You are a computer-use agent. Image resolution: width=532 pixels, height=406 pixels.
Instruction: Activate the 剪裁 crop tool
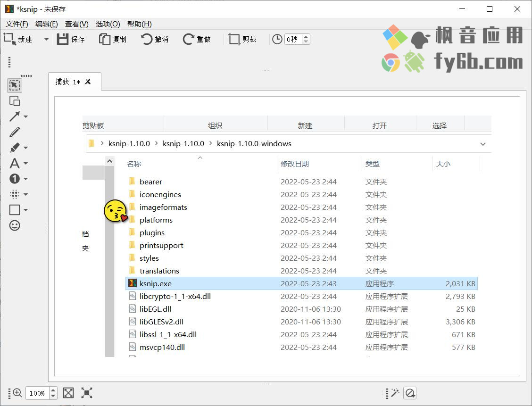point(242,39)
